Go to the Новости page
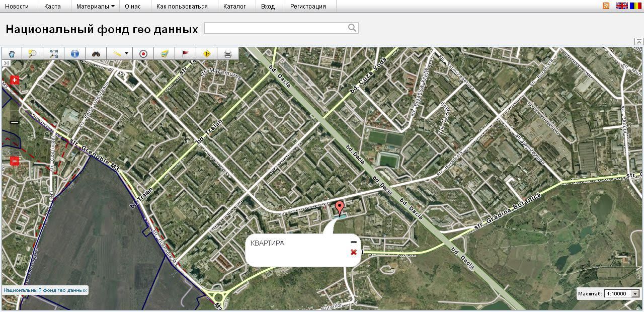The width and height of the screenshot is (644, 312). (x=17, y=7)
